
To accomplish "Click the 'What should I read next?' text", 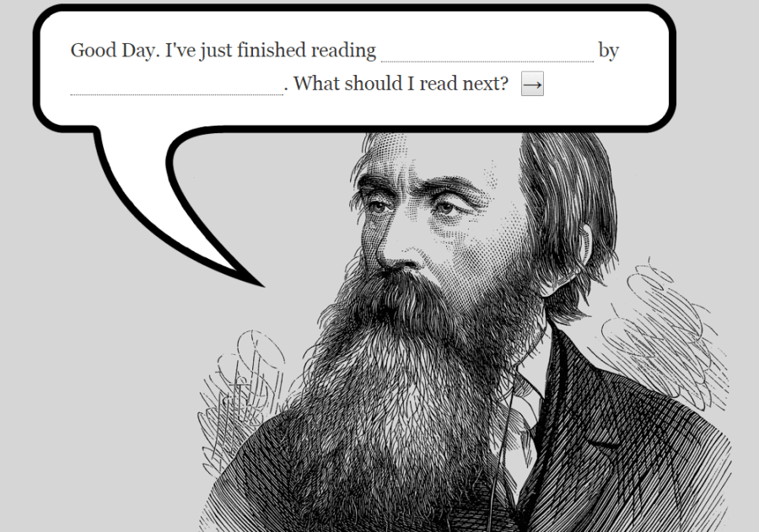I will (x=401, y=83).
